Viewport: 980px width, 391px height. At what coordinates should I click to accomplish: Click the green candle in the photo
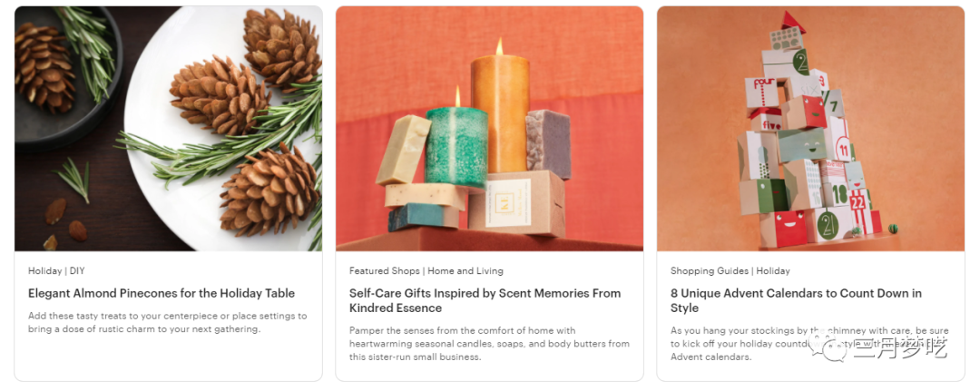[x=456, y=147]
